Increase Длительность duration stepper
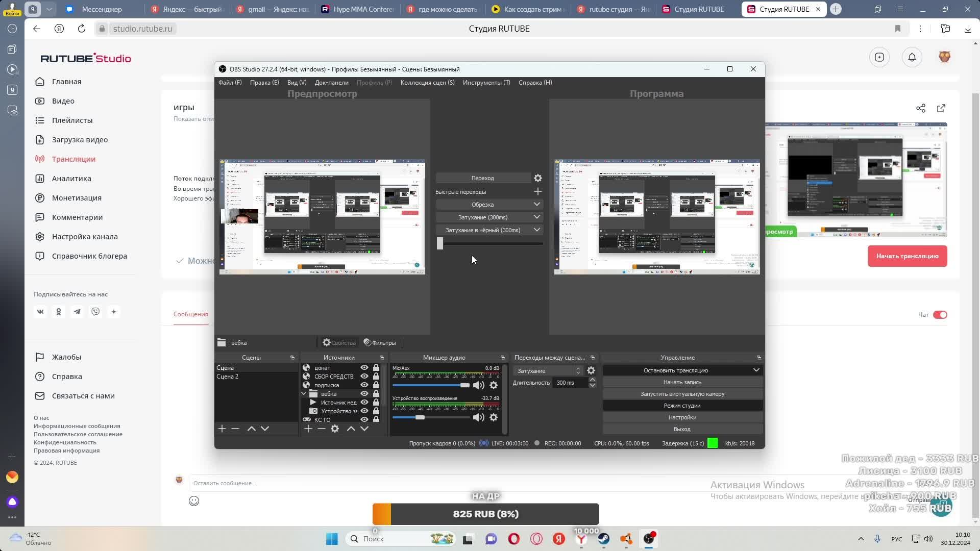Screen dimensions: 980x551 pyautogui.click(x=593, y=380)
